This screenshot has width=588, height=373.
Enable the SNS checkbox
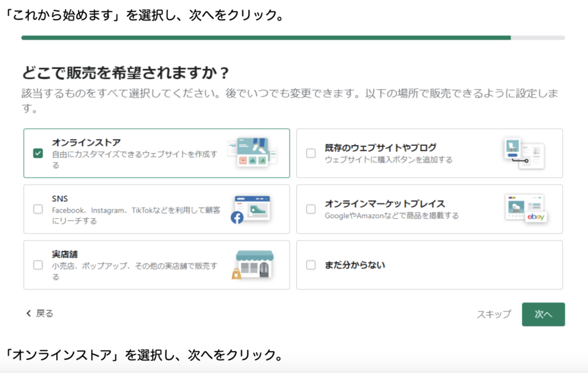tap(38, 209)
